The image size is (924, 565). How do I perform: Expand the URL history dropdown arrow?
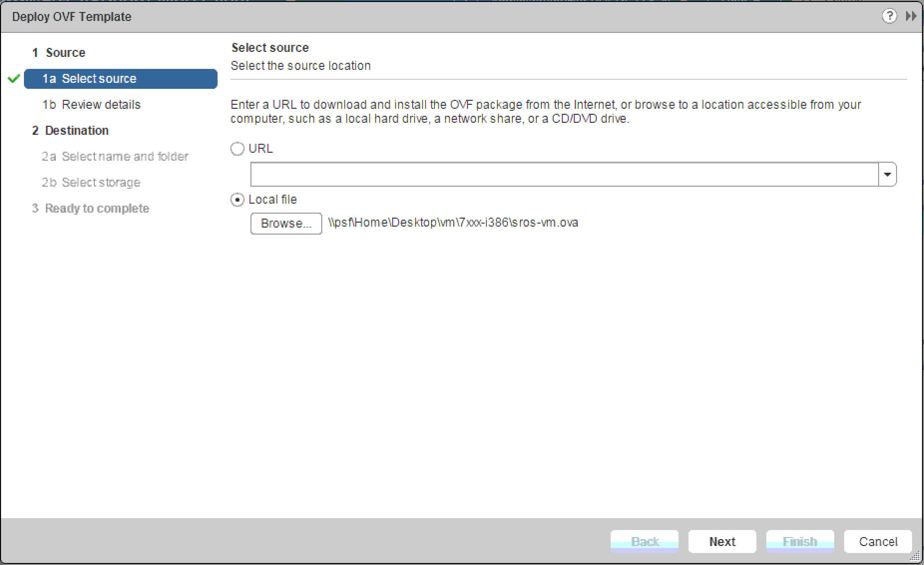pyautogui.click(x=887, y=175)
